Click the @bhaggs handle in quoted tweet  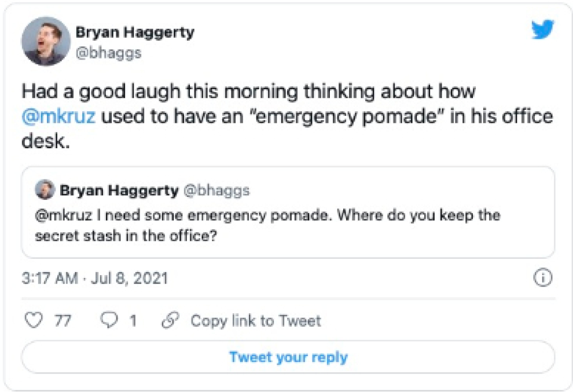click(217, 190)
